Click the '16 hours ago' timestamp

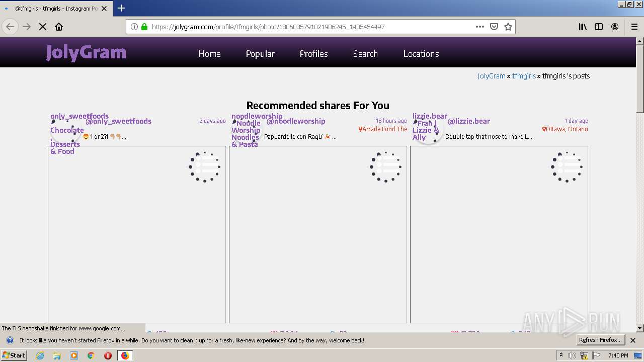tap(391, 121)
